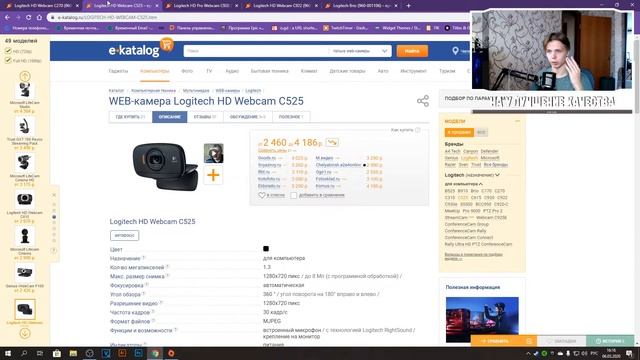The image size is (640, 360).
Task: Open the 'История' button in bottom bar
Action: click(x=610, y=341)
